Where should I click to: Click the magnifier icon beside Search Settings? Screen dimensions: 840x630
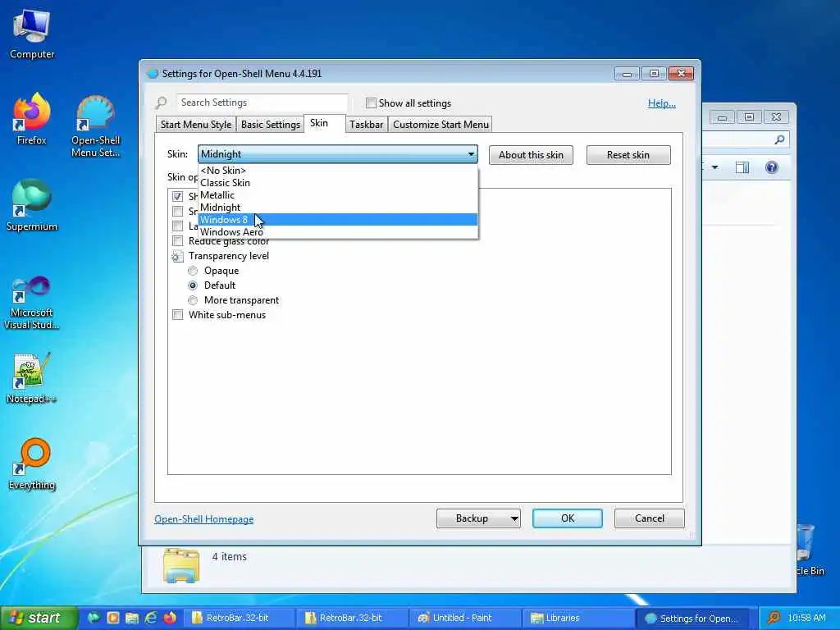tap(162, 103)
